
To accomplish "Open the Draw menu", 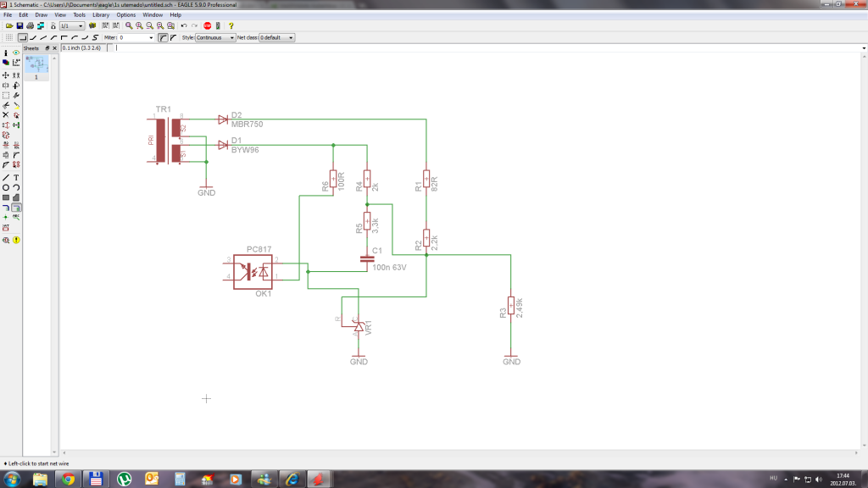I will 41,15.
